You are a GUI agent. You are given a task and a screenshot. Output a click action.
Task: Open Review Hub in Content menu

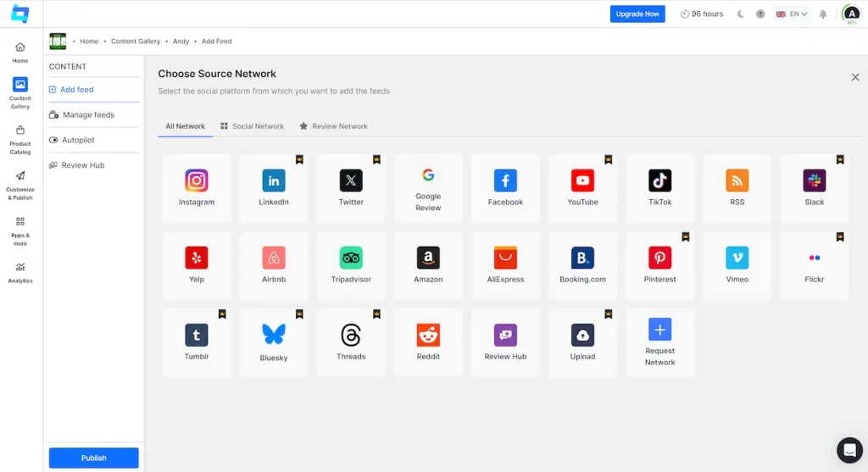[93, 165]
